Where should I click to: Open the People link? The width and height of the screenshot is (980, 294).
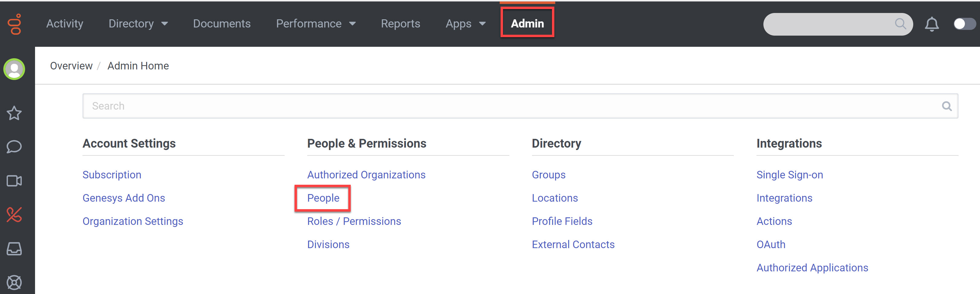click(x=323, y=198)
